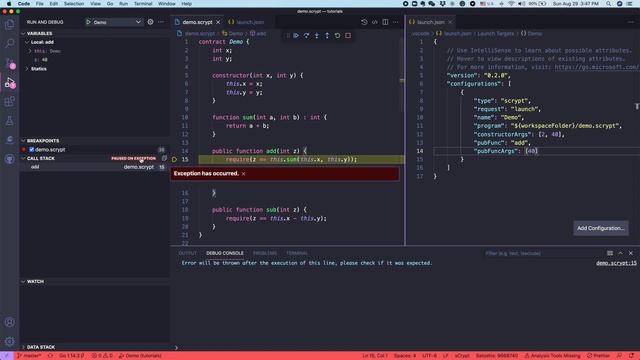Clear the debug console output
640x360 pixels.
[x=610, y=253]
